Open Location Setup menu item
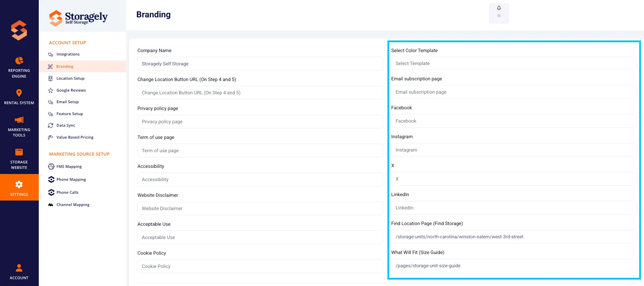 coord(70,78)
